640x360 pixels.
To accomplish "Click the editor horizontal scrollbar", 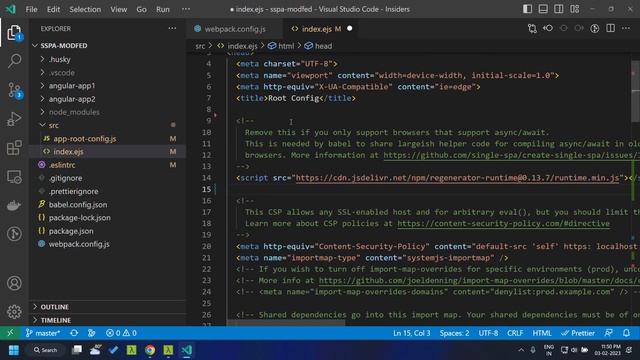I will [286, 322].
